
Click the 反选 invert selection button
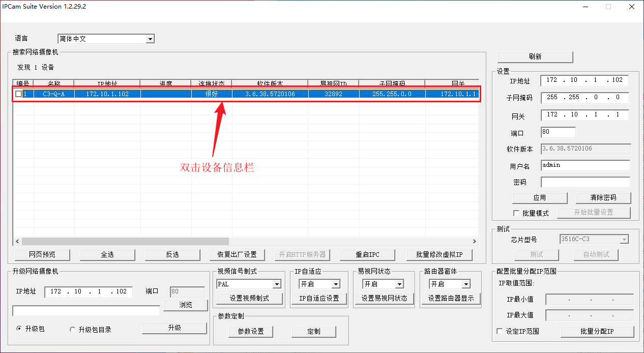point(172,255)
